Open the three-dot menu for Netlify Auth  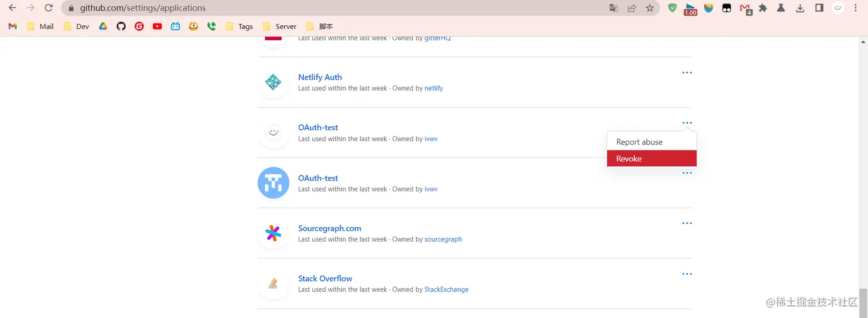tap(687, 73)
